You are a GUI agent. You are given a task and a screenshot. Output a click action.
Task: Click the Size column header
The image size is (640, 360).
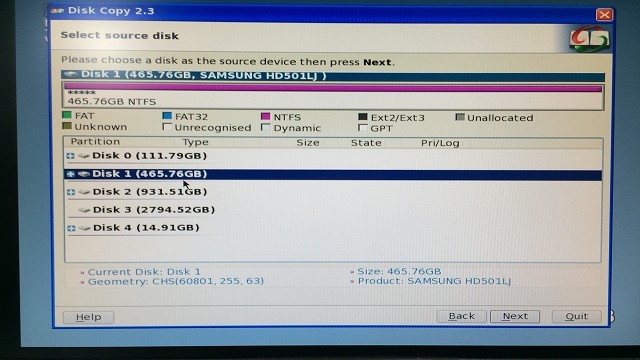[308, 142]
